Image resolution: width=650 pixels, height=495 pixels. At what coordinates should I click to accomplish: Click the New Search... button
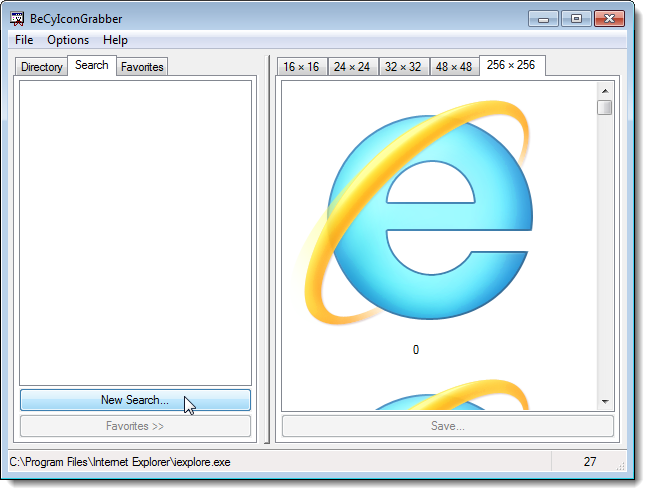tap(135, 400)
